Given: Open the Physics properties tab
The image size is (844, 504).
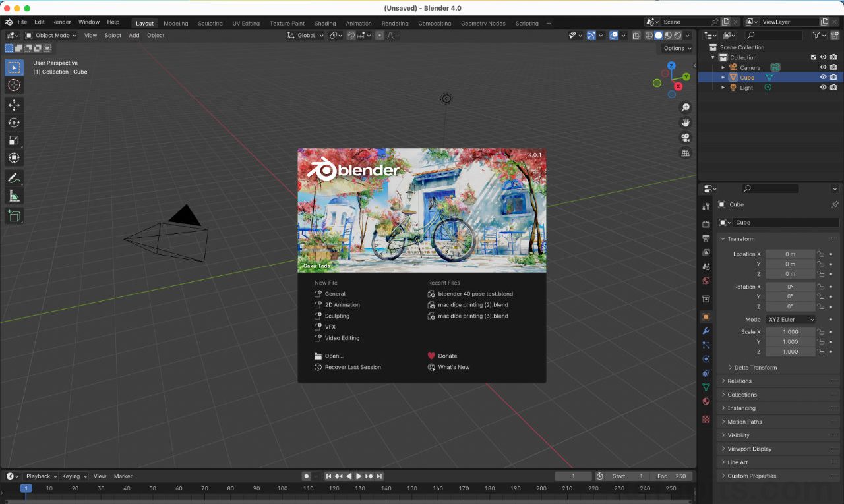Looking at the screenshot, I should tap(706, 359).
